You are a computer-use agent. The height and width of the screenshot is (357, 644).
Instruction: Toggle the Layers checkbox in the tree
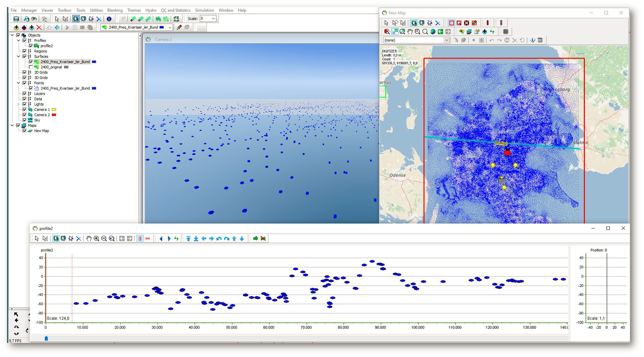pos(24,94)
